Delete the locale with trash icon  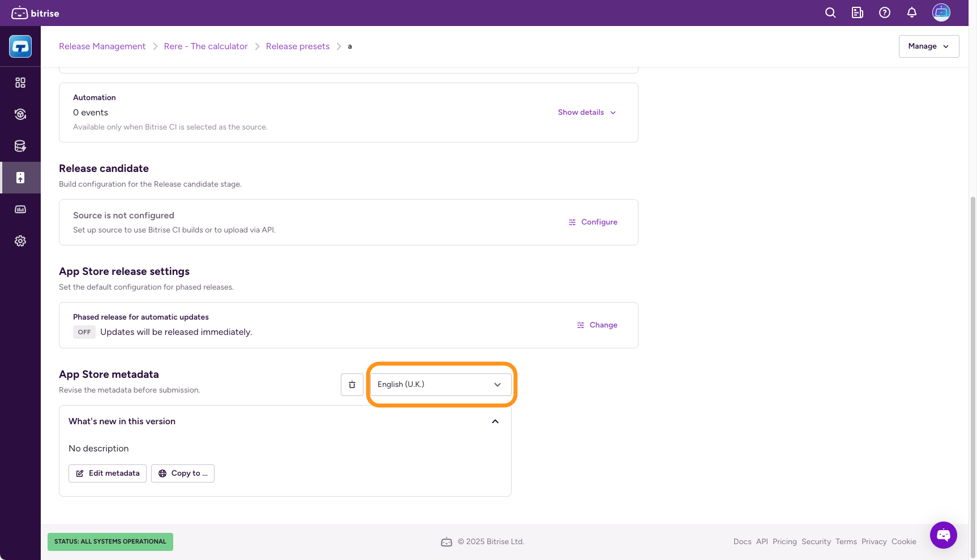[x=352, y=385]
